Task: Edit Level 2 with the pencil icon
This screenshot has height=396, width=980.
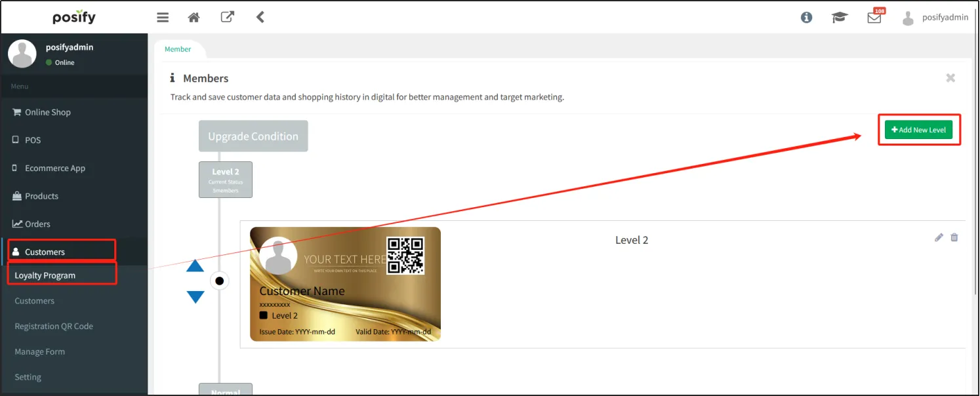Action: [939, 237]
